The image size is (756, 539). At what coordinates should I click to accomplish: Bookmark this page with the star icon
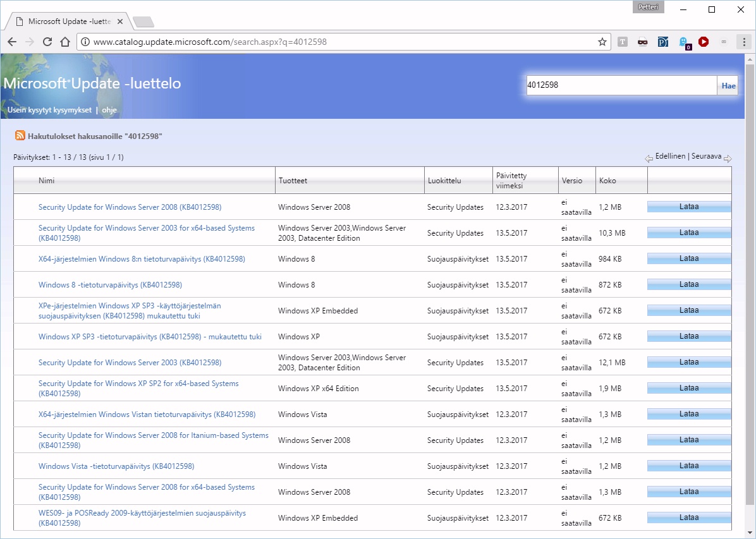click(x=602, y=42)
